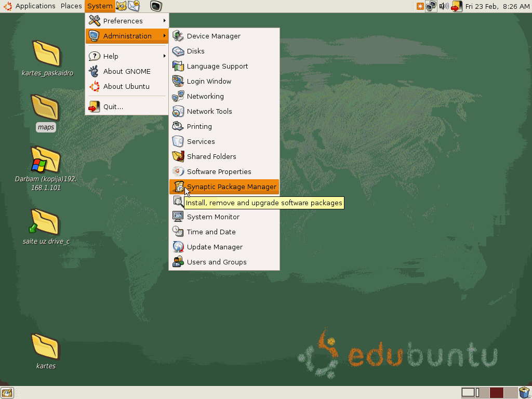Click the icon partly hidden by tooltip
Image resolution: width=532 pixels, height=399 pixels.
tap(178, 201)
